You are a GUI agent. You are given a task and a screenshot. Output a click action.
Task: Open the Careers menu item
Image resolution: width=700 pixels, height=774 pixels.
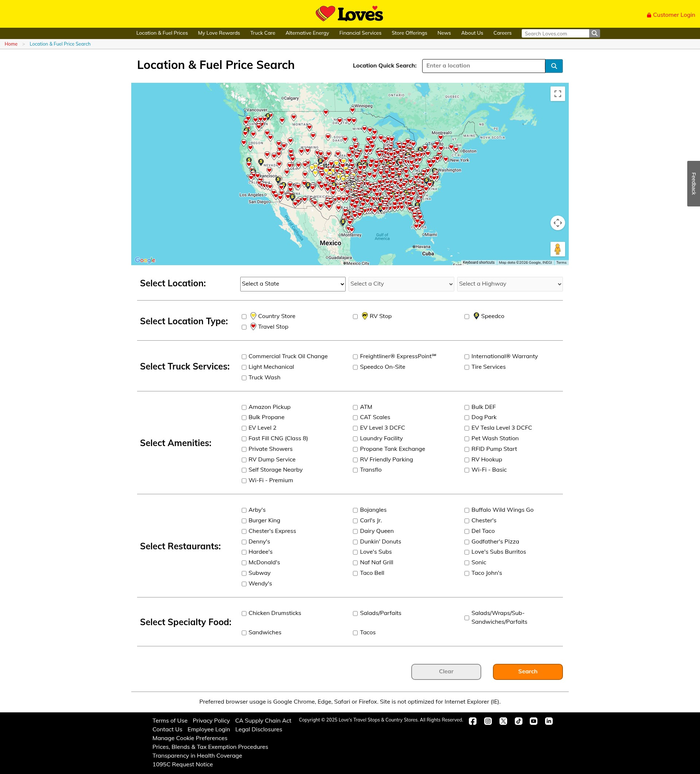click(x=502, y=33)
